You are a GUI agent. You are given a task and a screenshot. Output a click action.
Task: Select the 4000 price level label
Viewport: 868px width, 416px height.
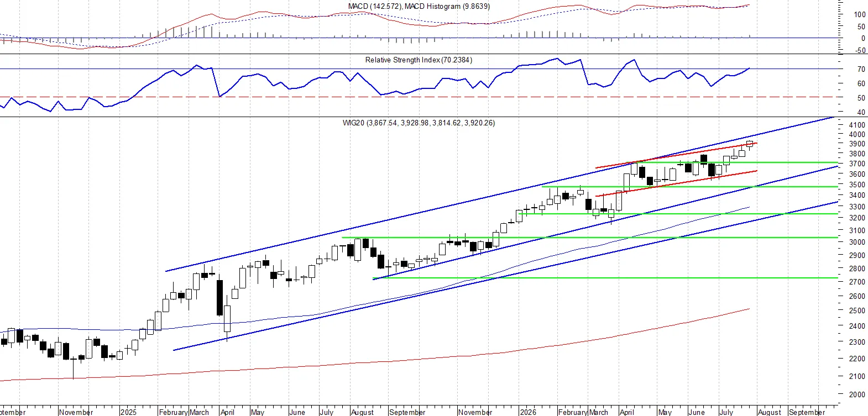pyautogui.click(x=857, y=135)
